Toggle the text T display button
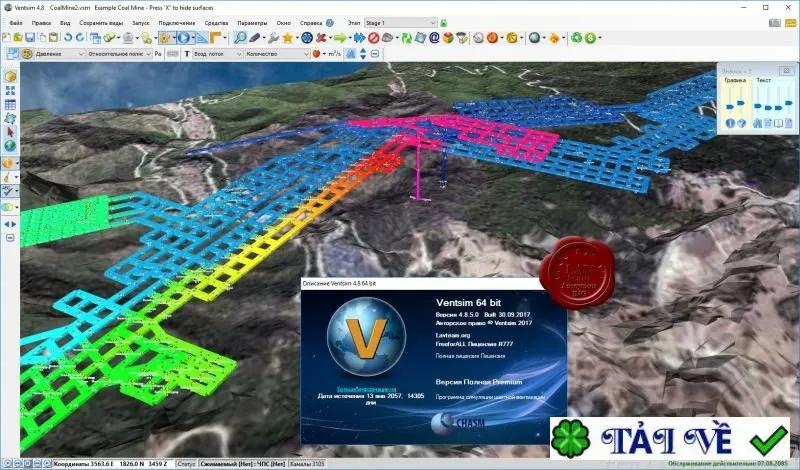The image size is (800, 470). pyautogui.click(x=187, y=54)
